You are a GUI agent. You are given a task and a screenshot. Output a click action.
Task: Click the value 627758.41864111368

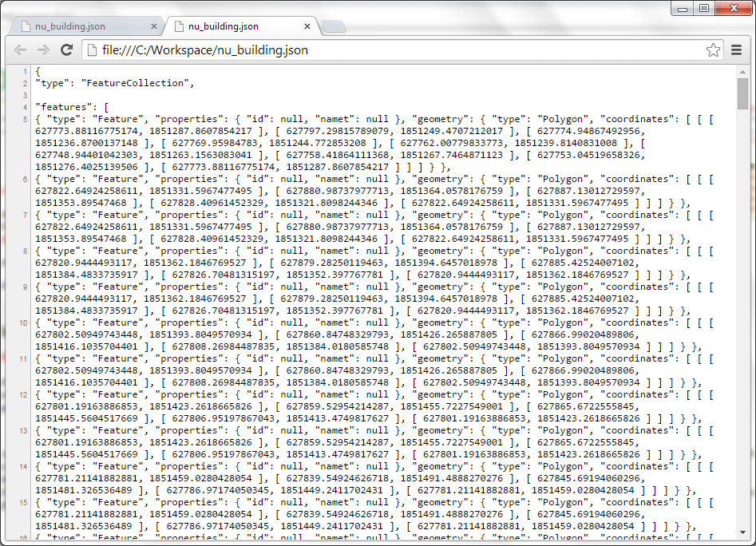(337, 155)
